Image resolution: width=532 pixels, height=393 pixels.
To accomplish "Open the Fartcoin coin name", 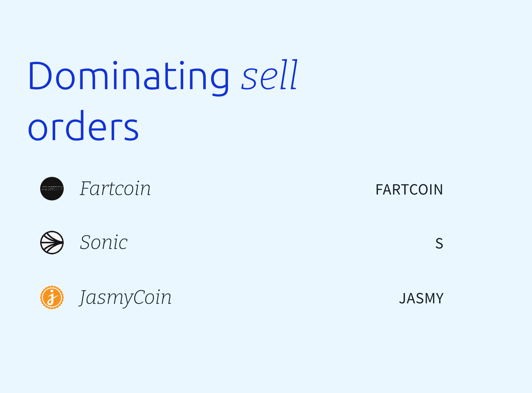I will coord(115,188).
